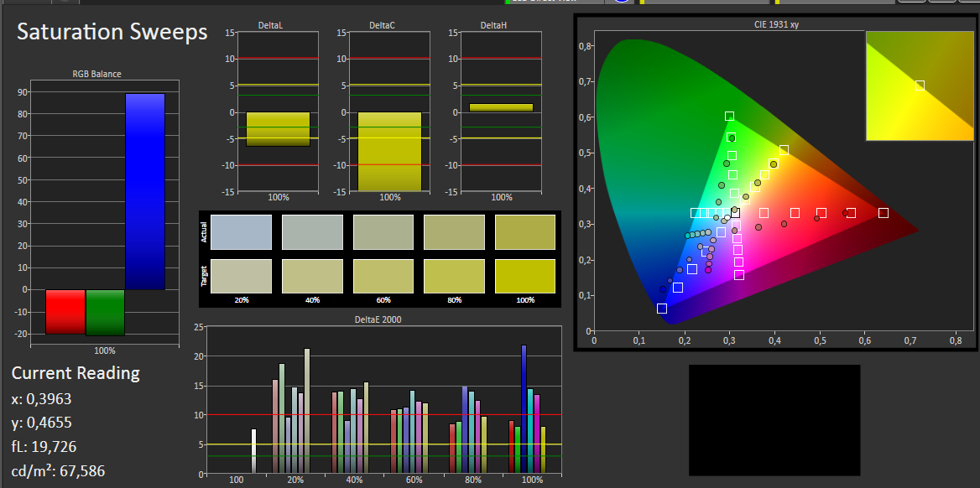This screenshot has height=488, width=980.
Task: Click the blue primary target square on CIE chart
Action: pyautogui.click(x=662, y=309)
